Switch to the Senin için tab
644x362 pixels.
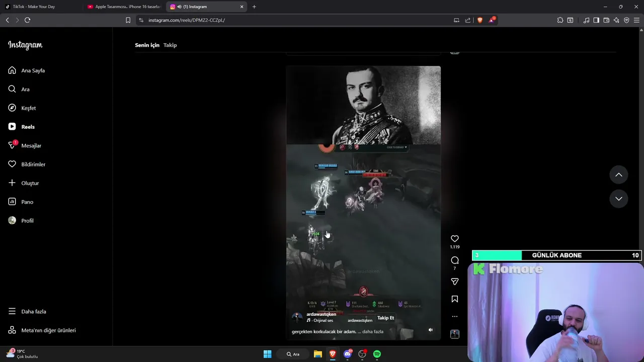147,45
